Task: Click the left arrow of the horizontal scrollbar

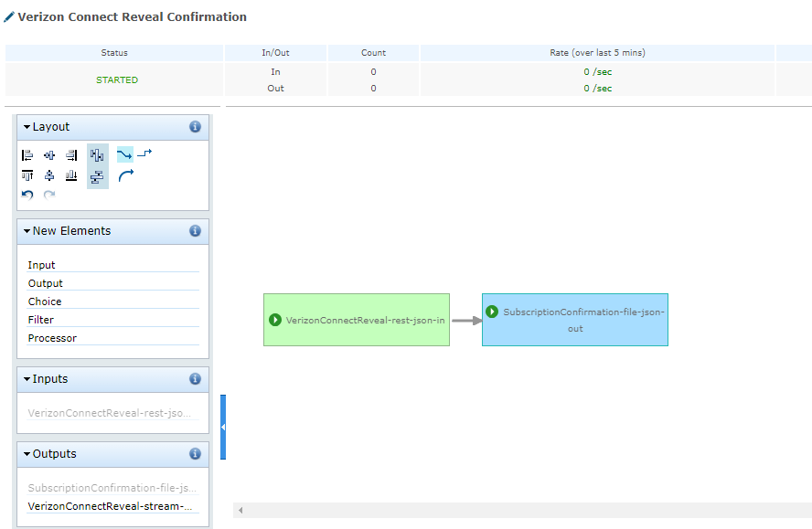Action: [240, 511]
